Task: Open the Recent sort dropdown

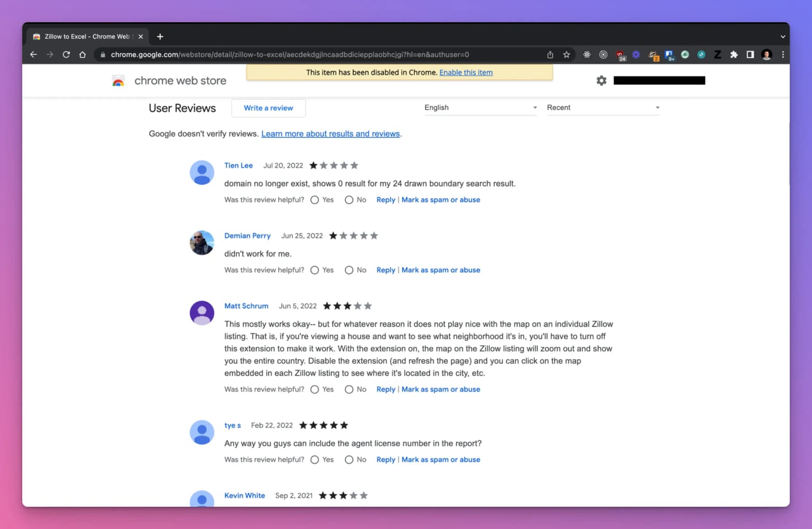Action: click(x=603, y=108)
